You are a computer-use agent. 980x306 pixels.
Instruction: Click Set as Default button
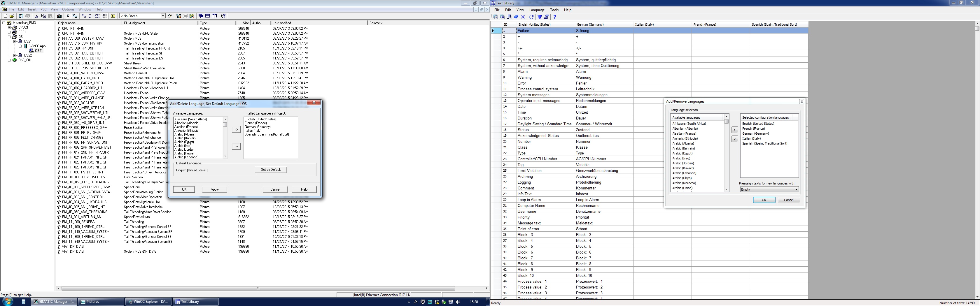click(271, 170)
